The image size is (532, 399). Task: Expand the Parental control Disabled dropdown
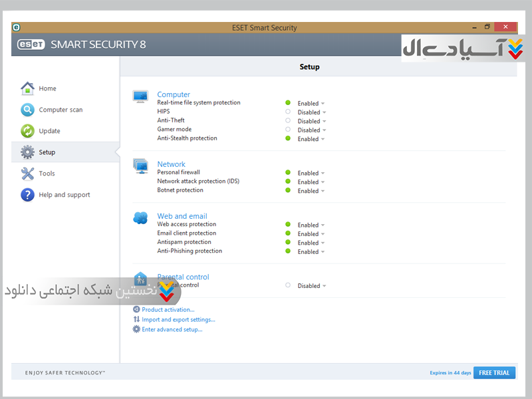[312, 286]
